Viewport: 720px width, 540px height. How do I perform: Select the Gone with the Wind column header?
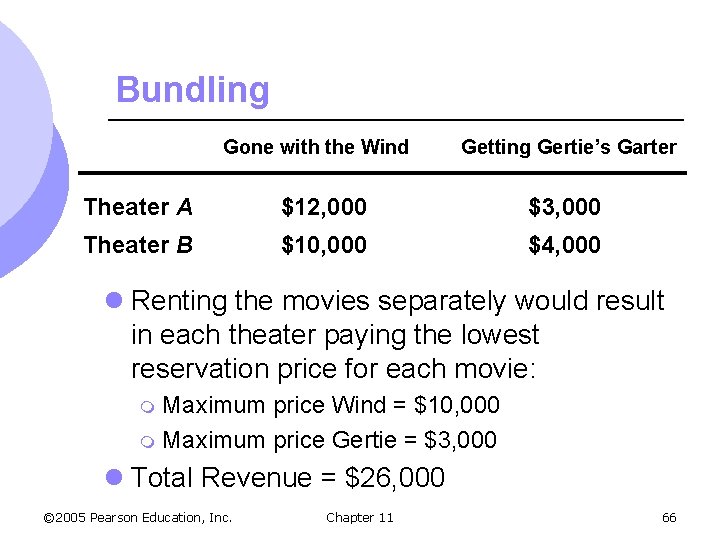pyautogui.click(x=316, y=147)
